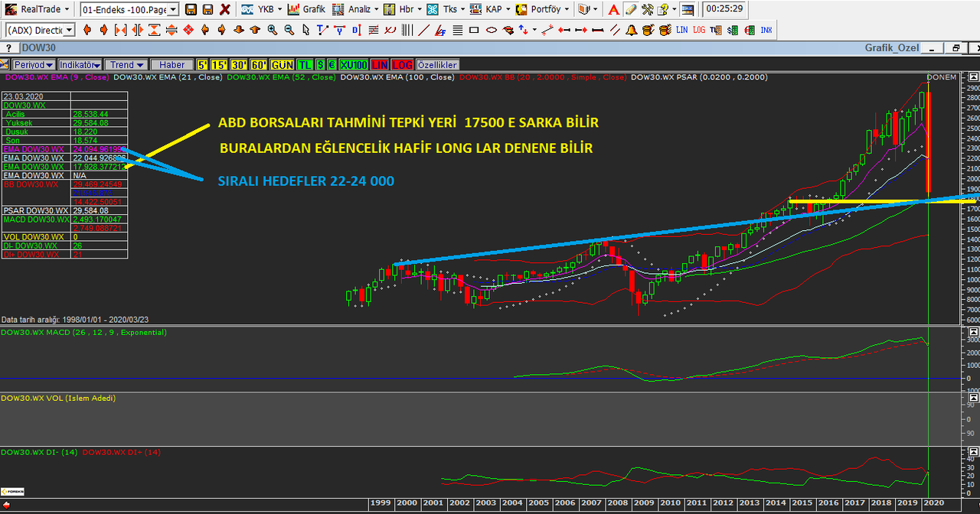
Task: Switch to LIN scale in drawing toolbar
Action: [681, 30]
